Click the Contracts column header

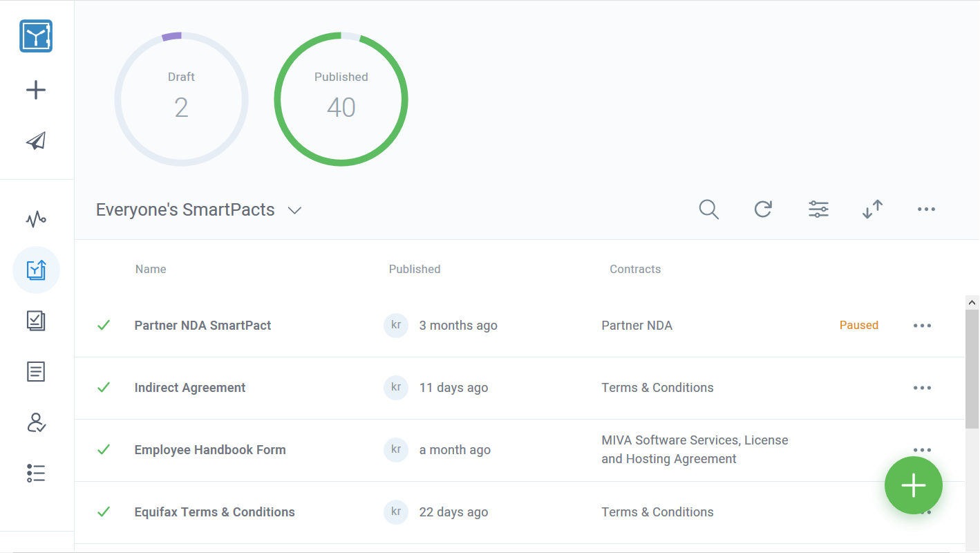pos(635,269)
